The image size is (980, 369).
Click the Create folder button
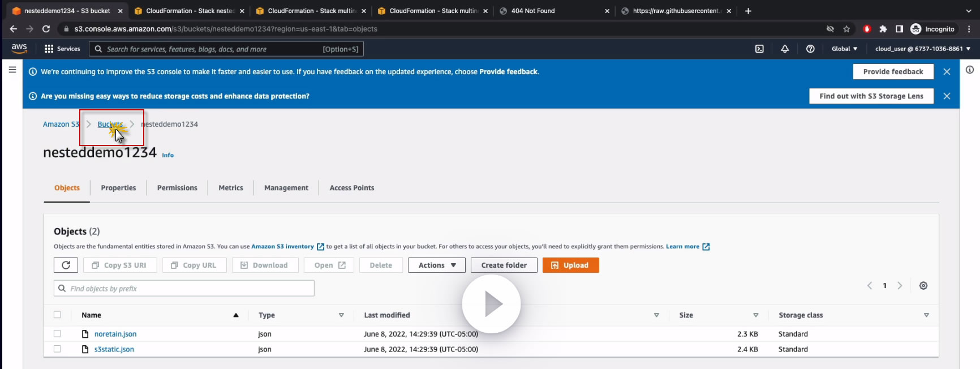(504, 265)
